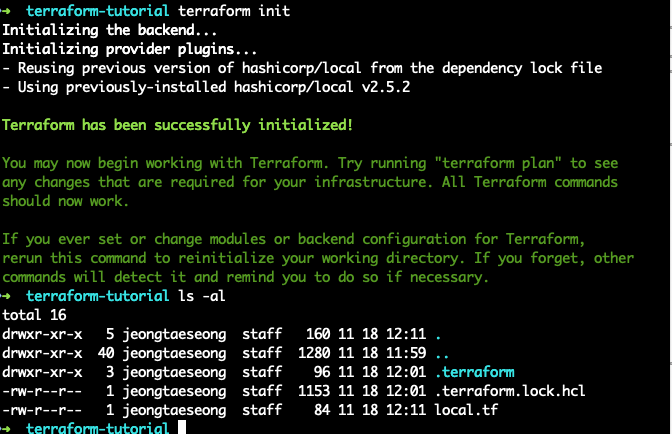Viewport: 672px width, 434px height.
Task: Click file size '84' in local.tf row
Action: [x=322, y=410]
